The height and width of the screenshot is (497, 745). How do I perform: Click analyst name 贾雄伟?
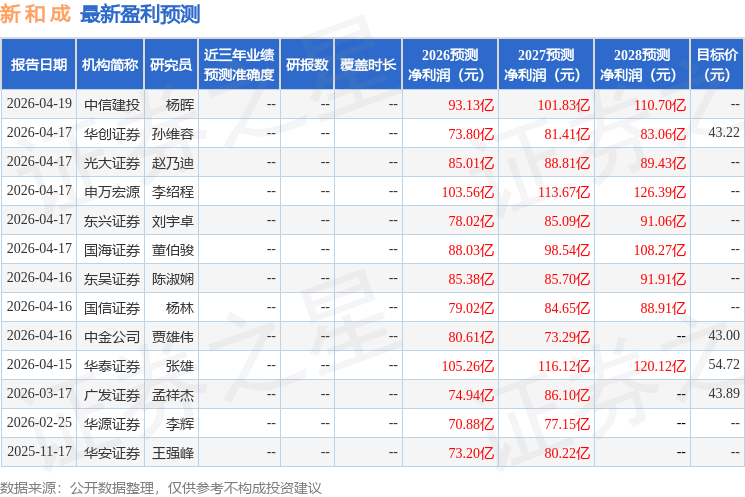point(173,337)
